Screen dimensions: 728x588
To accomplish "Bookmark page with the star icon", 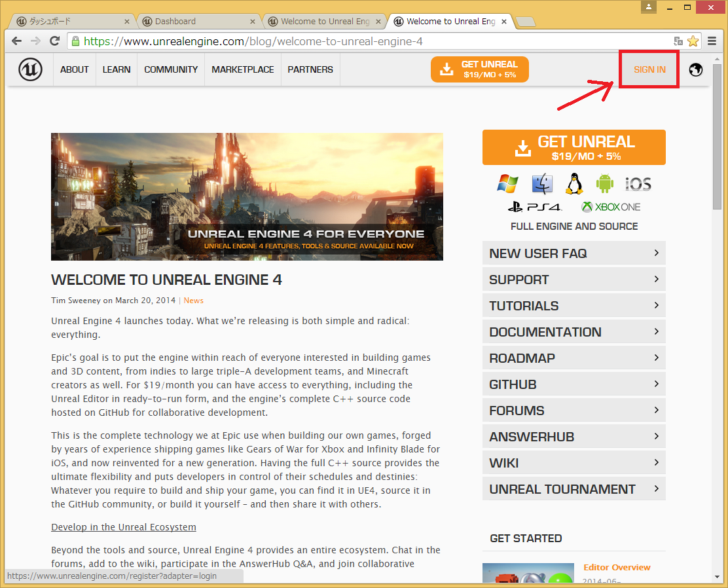I will 693,41.
